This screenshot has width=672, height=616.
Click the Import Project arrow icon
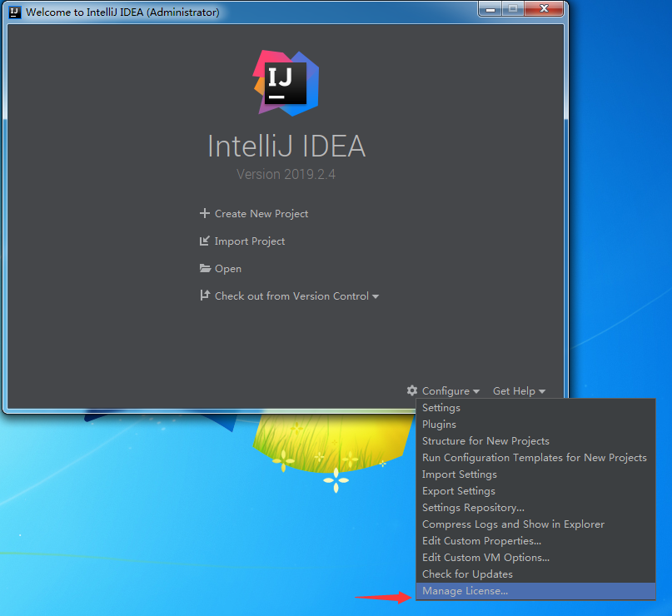click(x=205, y=241)
